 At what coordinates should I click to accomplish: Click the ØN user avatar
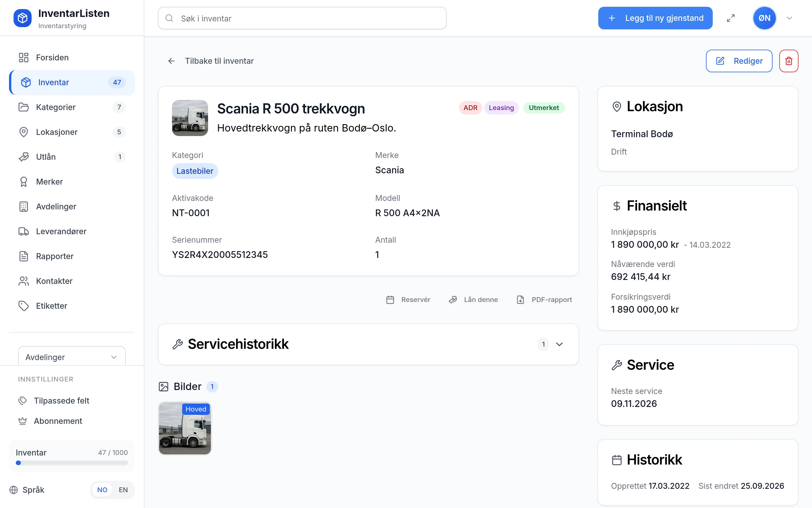(764, 18)
